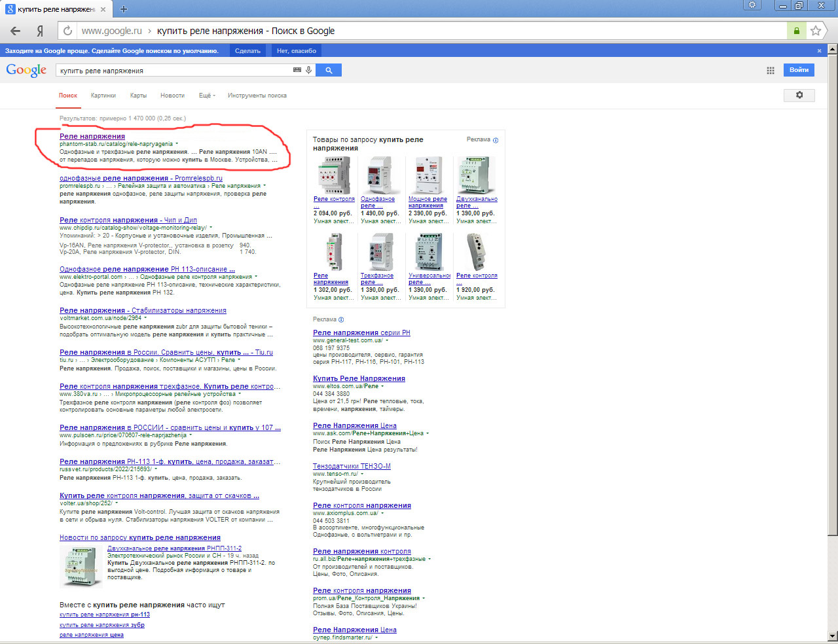Click the scrollbar up arrow

(833, 49)
